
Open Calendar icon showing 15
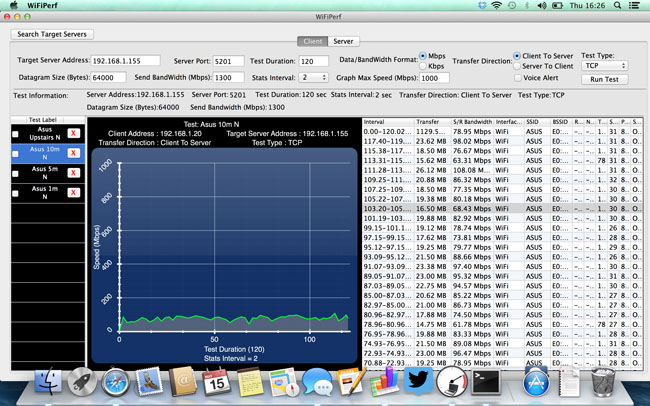tap(216, 382)
